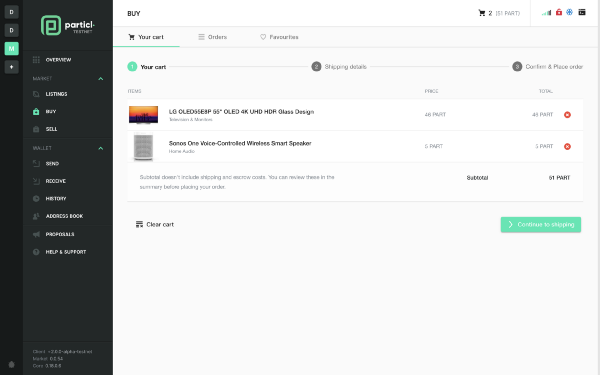Viewport: 600px width, 375px height.
Task: Click the History clock icon
Action: pos(36,199)
